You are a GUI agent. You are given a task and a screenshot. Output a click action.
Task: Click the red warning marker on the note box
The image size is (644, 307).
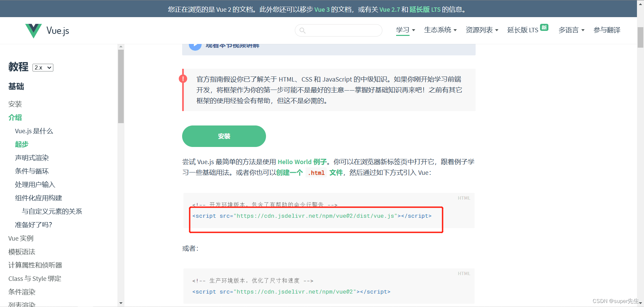[x=183, y=79]
